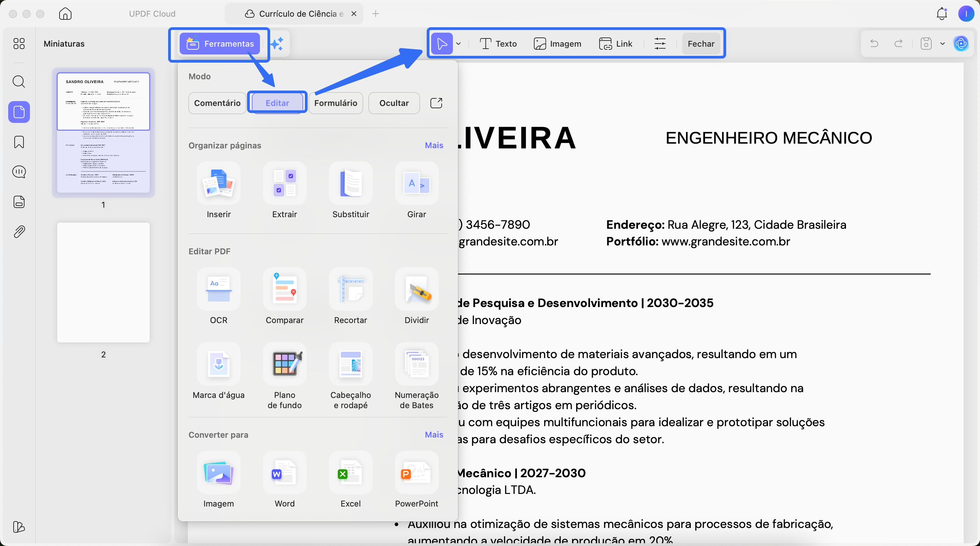Viewport: 980px width, 546px height.
Task: Expand the save options dropdown arrow
Action: (x=942, y=44)
